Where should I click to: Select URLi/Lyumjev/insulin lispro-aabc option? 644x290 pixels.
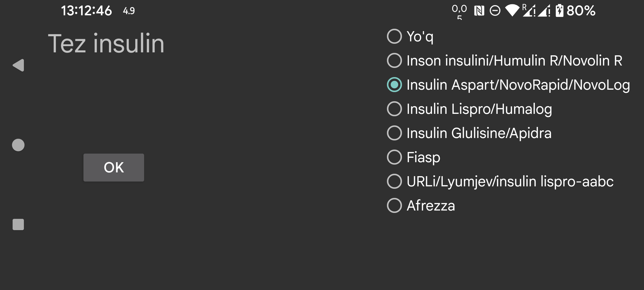(394, 181)
